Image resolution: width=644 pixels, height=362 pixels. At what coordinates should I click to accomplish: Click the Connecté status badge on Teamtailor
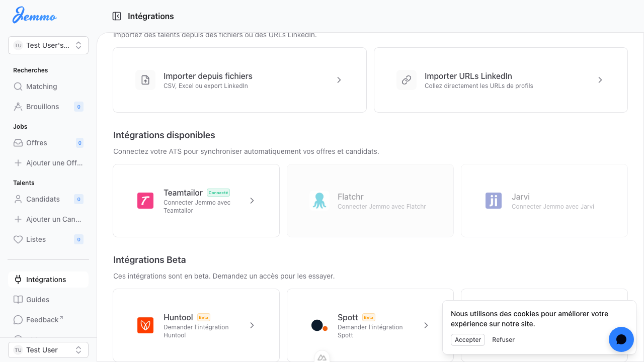(x=218, y=193)
